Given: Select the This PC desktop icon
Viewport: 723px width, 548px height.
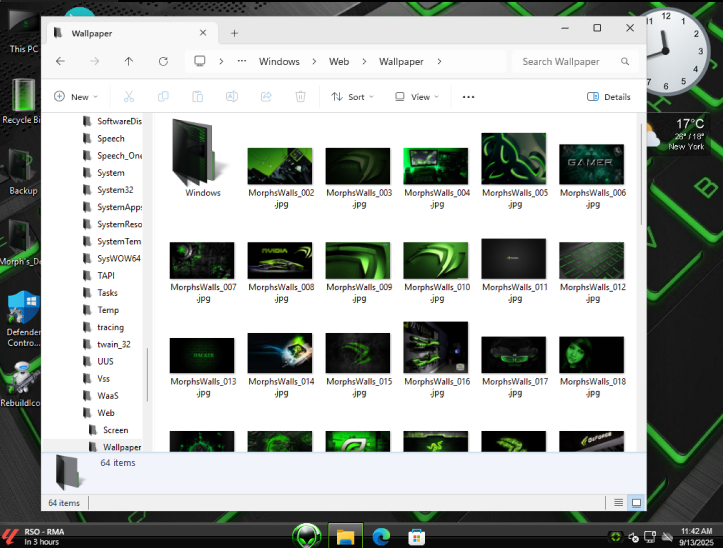Looking at the screenshot, I should (23, 32).
